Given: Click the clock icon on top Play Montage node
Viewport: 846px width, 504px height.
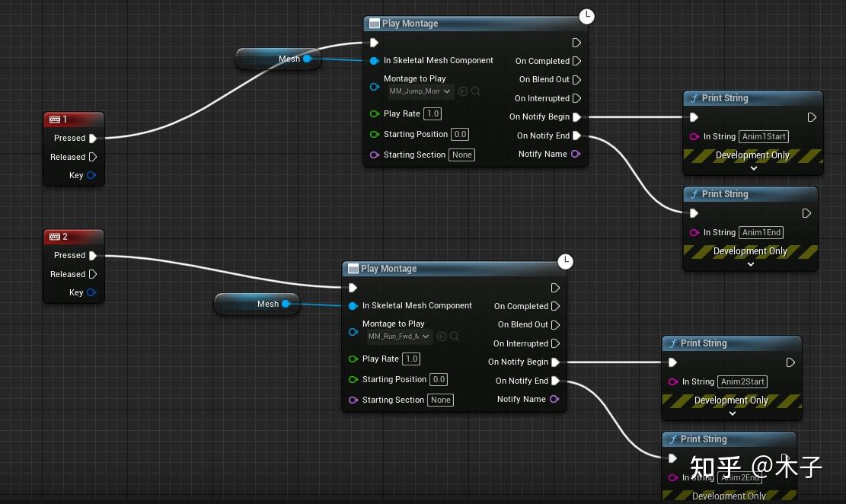Looking at the screenshot, I should click(586, 16).
